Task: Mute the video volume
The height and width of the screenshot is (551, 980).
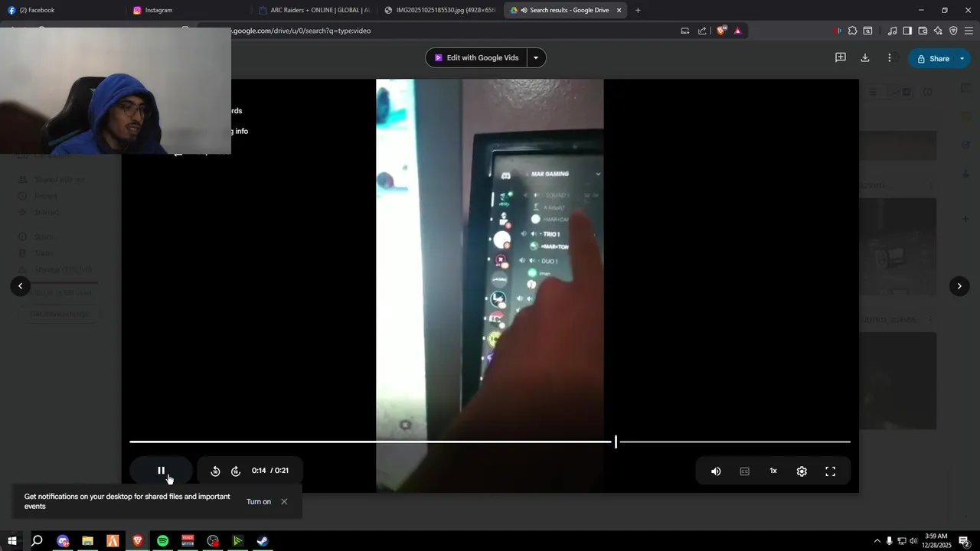Action: (716, 471)
